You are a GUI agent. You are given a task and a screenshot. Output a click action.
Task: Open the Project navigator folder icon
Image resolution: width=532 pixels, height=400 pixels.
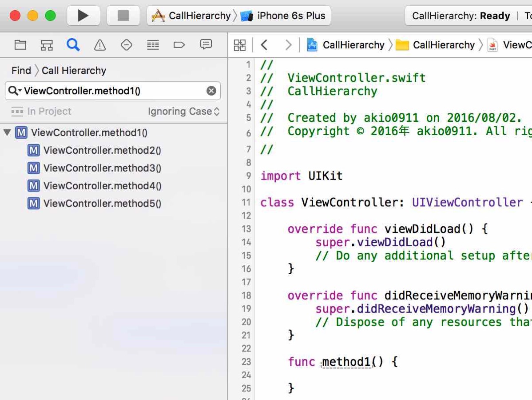[x=20, y=45]
